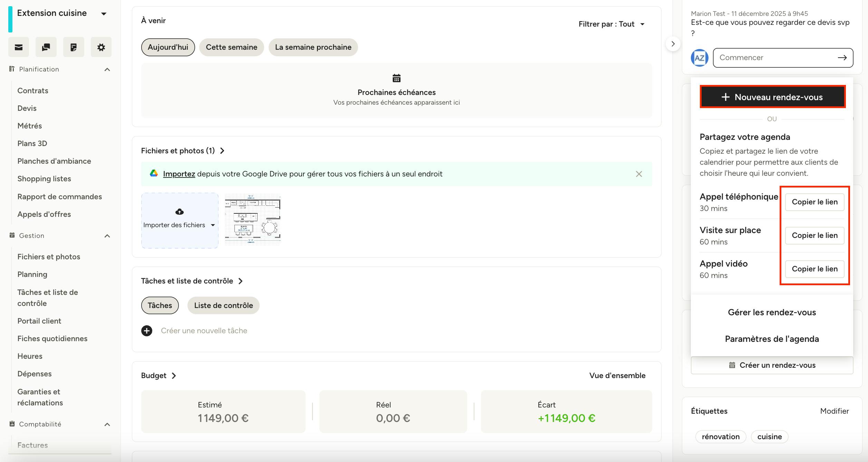Click the cloud upload icon for importing files
This screenshot has height=462, width=868.
[180, 212]
